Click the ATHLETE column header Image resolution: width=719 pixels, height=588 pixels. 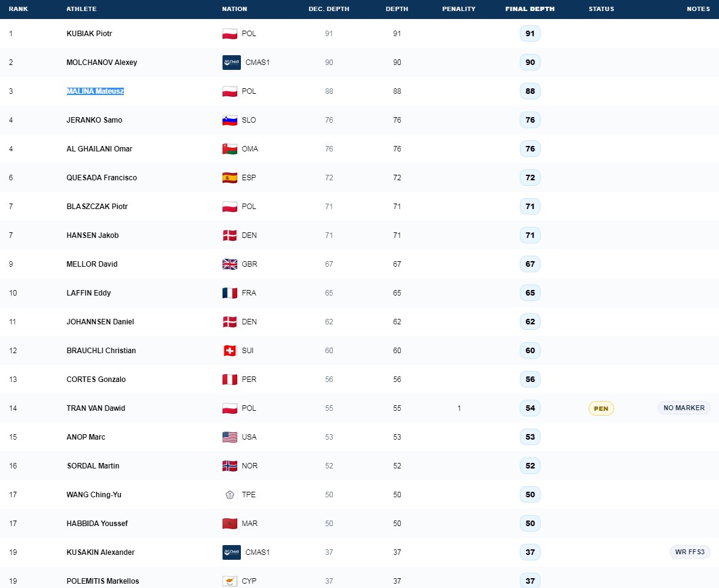pyautogui.click(x=82, y=9)
